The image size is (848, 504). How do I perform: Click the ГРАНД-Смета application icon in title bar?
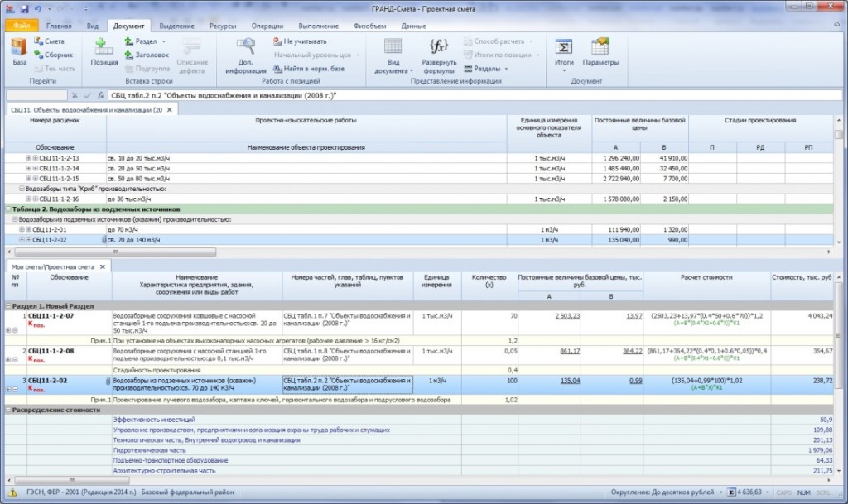[x=10, y=9]
